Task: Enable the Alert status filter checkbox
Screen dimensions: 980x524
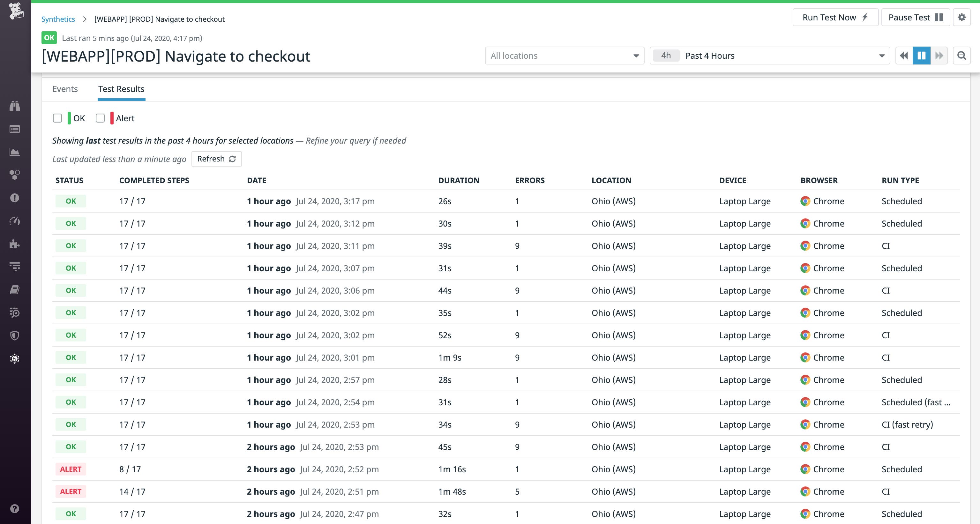Action: pos(100,118)
